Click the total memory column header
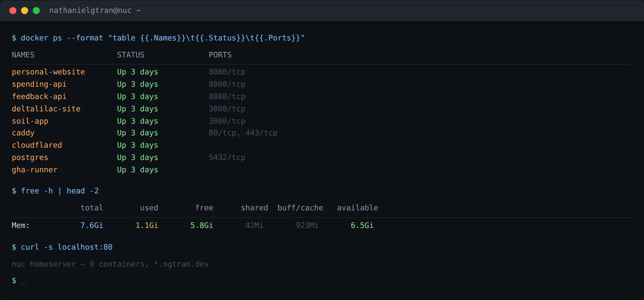Image resolution: width=644 pixels, height=300 pixels. pyautogui.click(x=92, y=208)
